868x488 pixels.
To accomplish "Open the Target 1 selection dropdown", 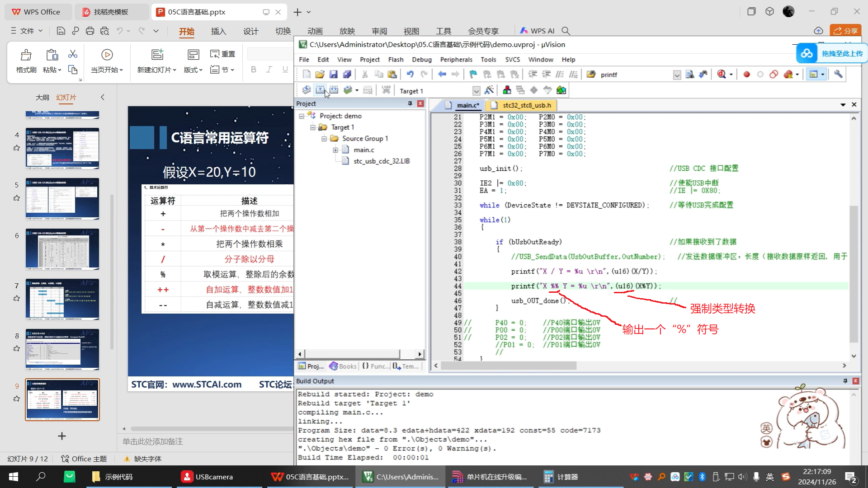I will pyautogui.click(x=476, y=91).
